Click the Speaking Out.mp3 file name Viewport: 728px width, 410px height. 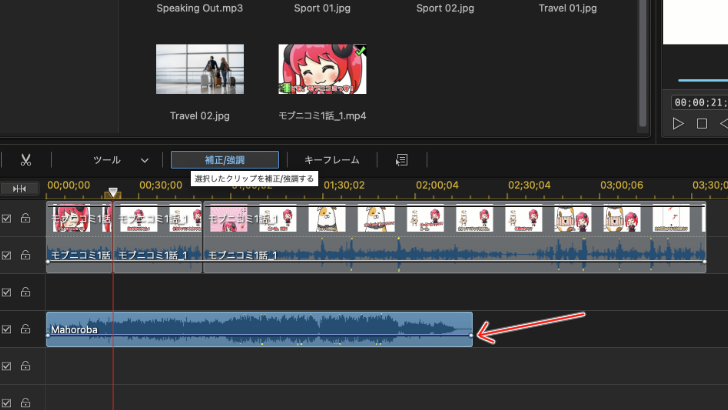tap(200, 8)
